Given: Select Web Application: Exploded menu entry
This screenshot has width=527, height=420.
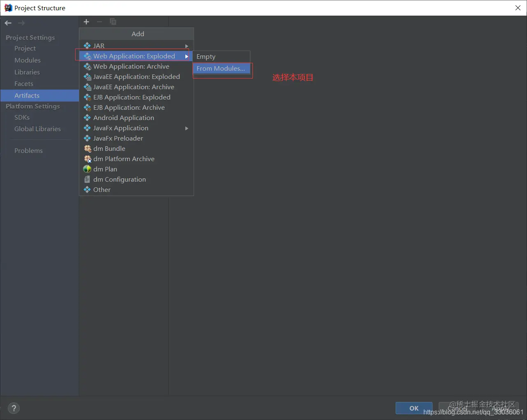Looking at the screenshot, I should [x=136, y=56].
